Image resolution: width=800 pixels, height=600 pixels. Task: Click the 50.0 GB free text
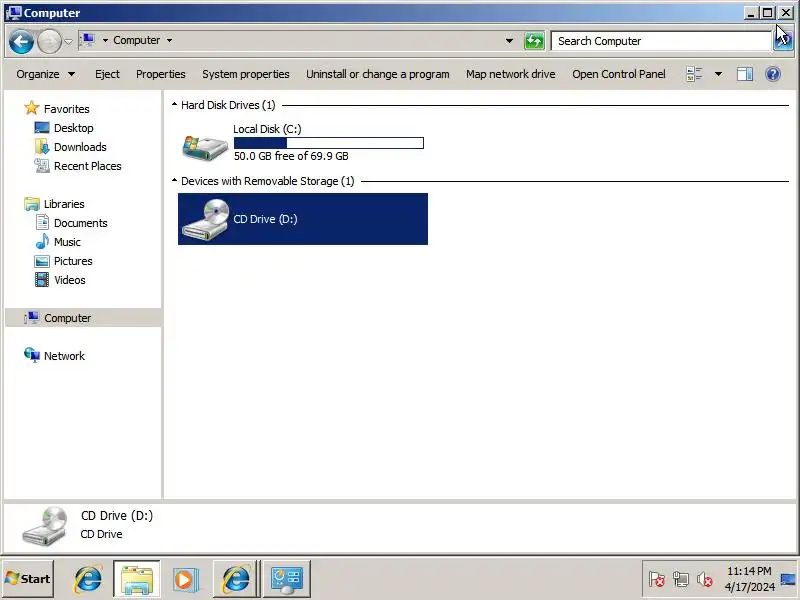pyautogui.click(x=291, y=156)
